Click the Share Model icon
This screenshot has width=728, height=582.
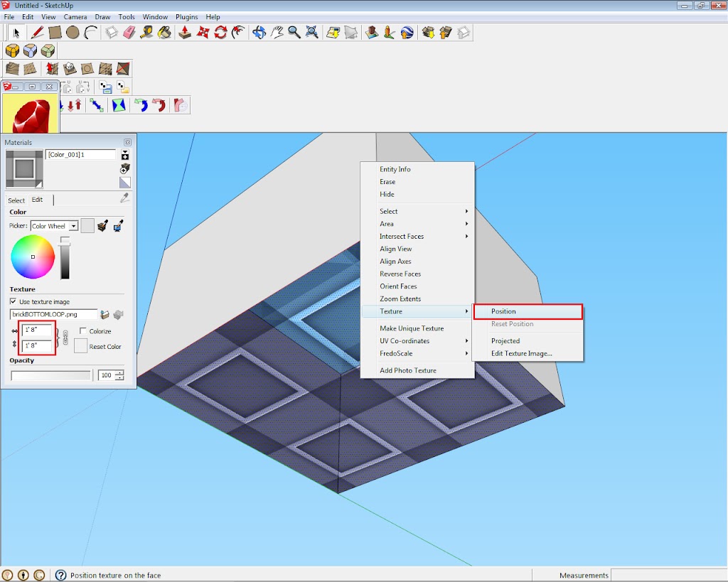[x=445, y=33]
